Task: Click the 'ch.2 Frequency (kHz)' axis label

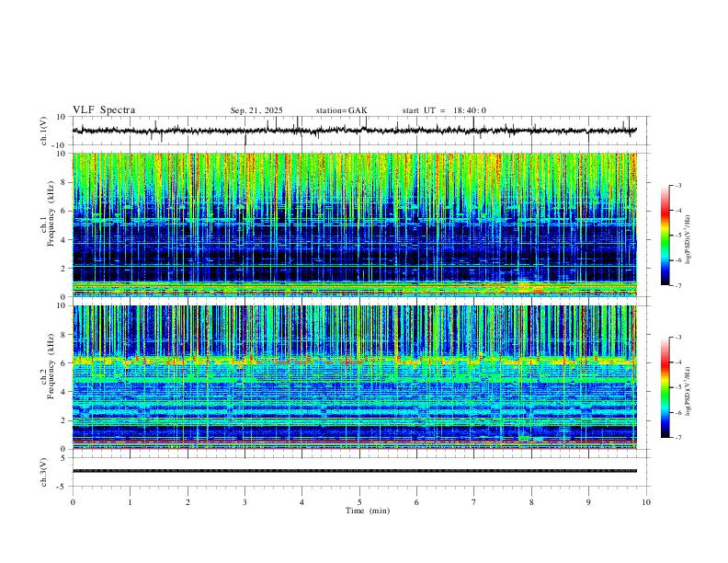Action: pos(47,366)
